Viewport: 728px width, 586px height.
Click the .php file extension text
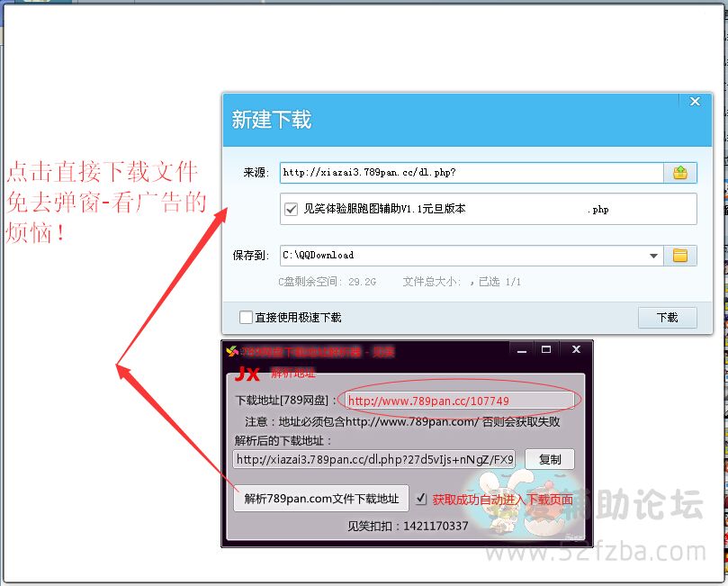(x=598, y=210)
